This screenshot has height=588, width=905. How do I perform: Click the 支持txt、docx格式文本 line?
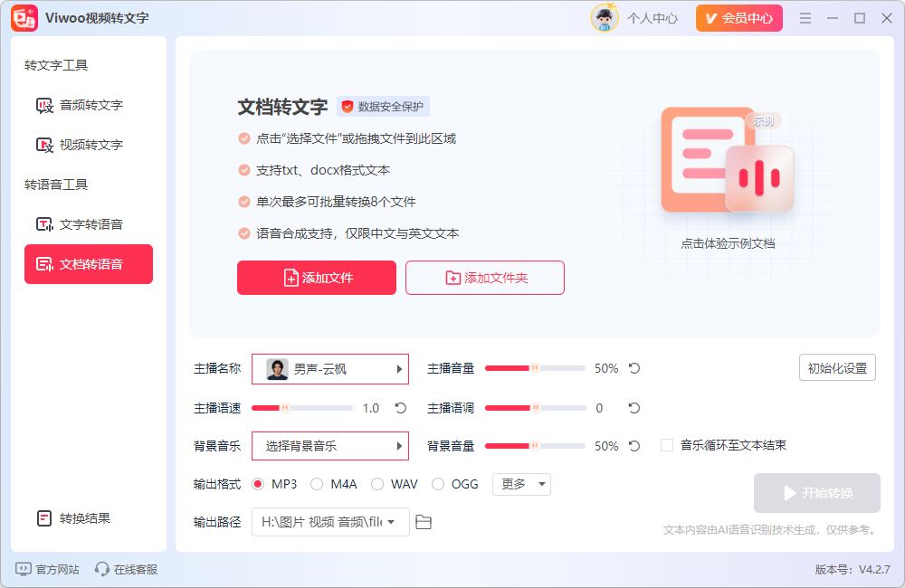(x=323, y=170)
